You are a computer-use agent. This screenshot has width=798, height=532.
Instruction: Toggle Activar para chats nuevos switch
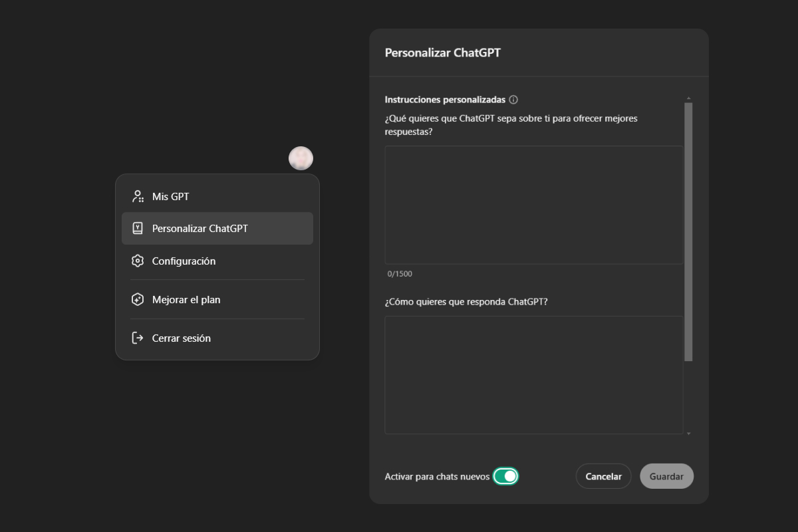coord(505,476)
